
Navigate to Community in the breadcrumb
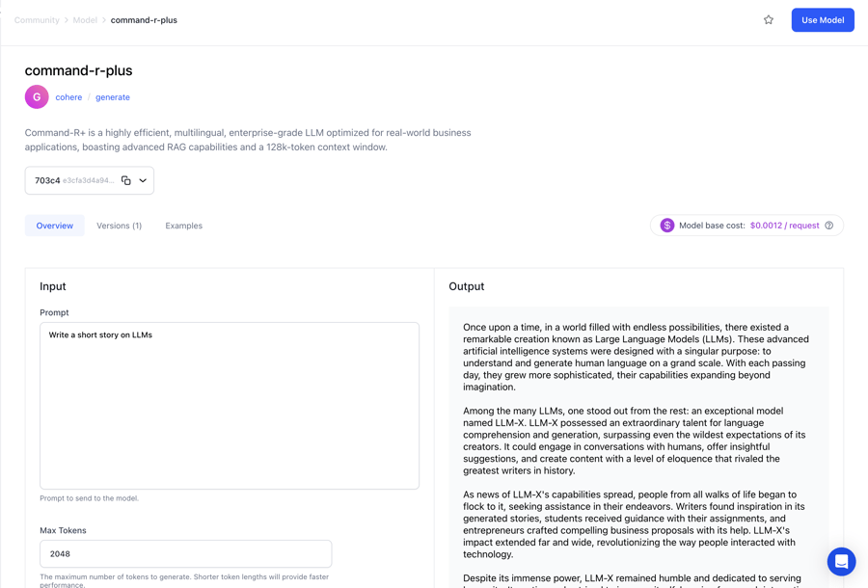coord(37,20)
